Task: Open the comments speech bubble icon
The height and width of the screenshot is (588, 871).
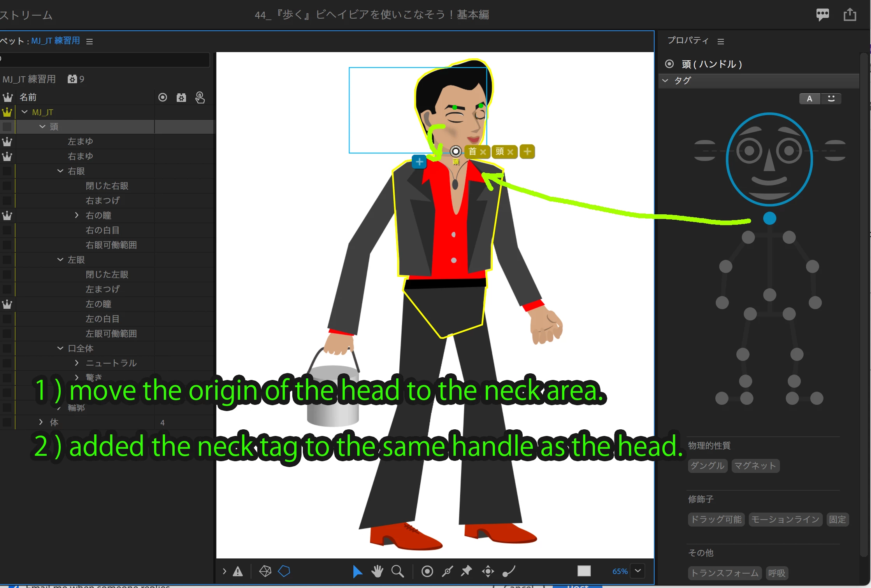Action: pyautogui.click(x=822, y=15)
